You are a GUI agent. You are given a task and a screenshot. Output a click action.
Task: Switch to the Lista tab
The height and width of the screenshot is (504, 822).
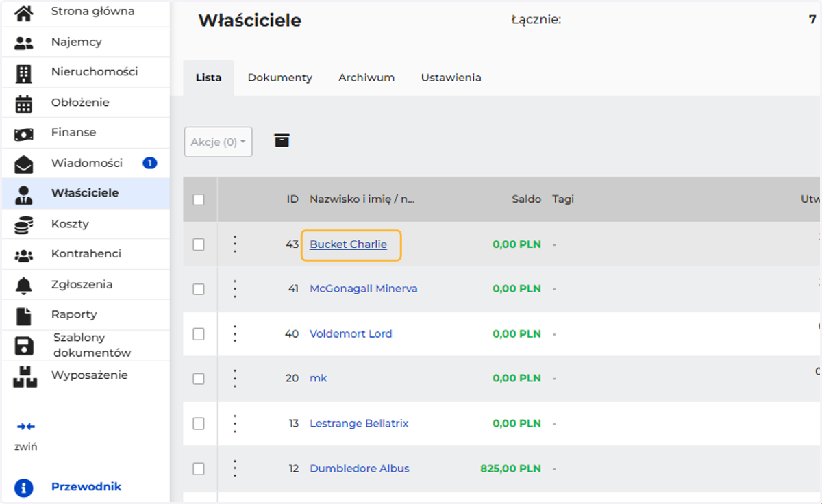(x=208, y=78)
